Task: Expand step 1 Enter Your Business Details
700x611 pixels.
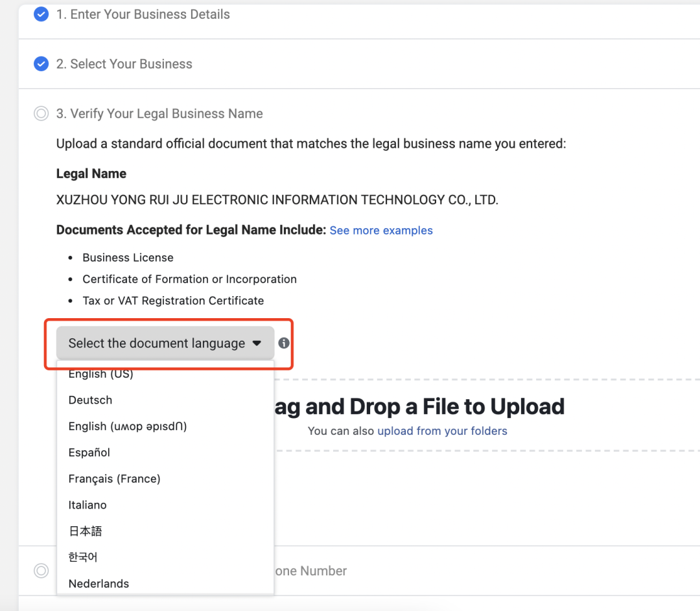Action: [x=143, y=14]
